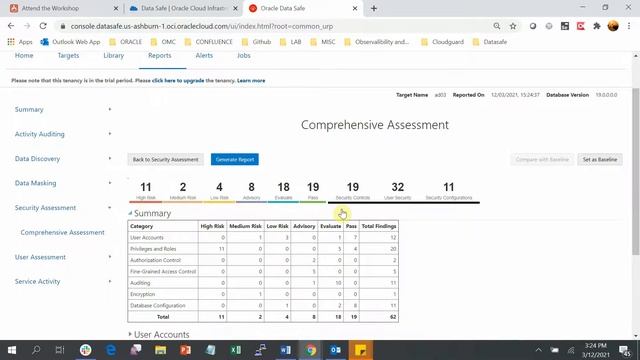Open Word from taskbar
This screenshot has width=640, height=360.
point(286,350)
